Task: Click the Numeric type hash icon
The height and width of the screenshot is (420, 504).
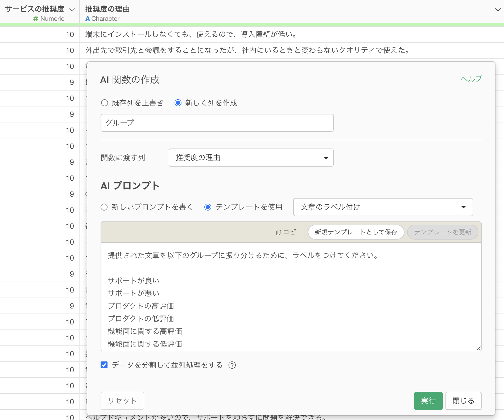Action: click(x=36, y=19)
